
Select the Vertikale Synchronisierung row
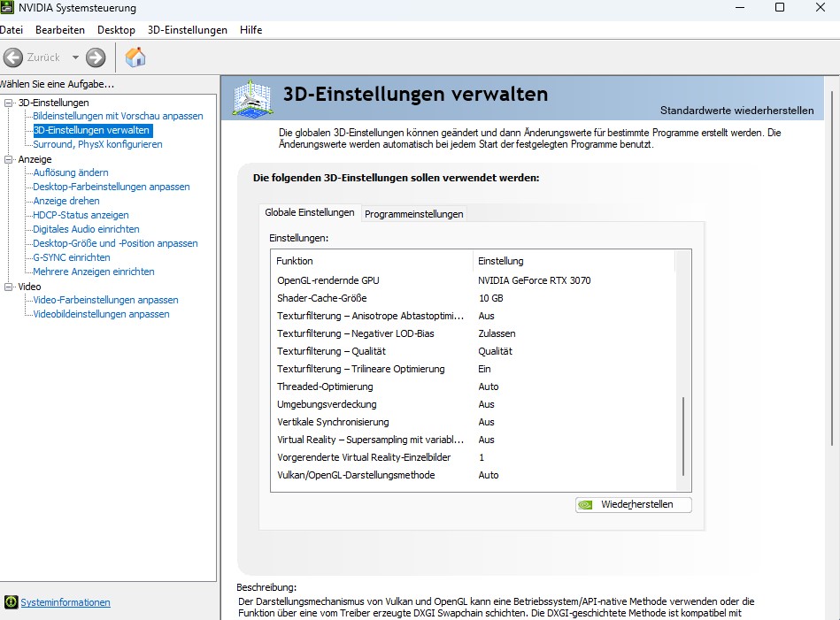pyautogui.click(x=474, y=421)
